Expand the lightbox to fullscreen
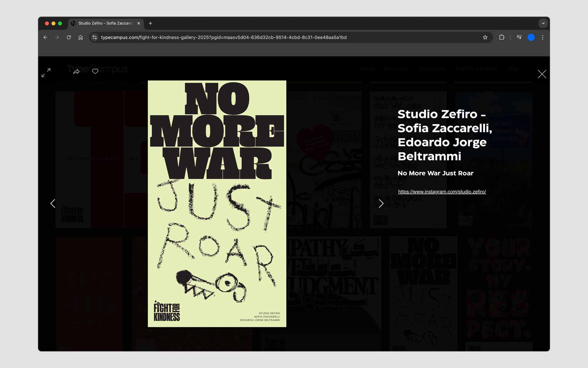588x368 pixels. click(46, 73)
